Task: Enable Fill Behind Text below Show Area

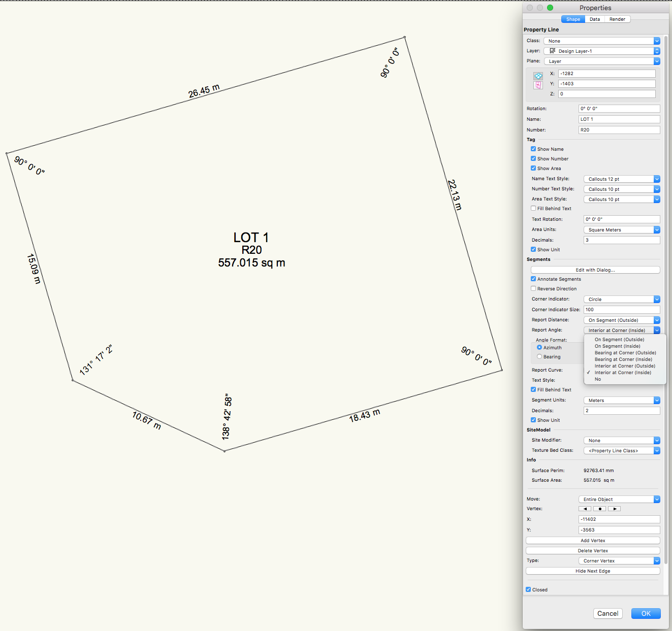Action: 533,208
